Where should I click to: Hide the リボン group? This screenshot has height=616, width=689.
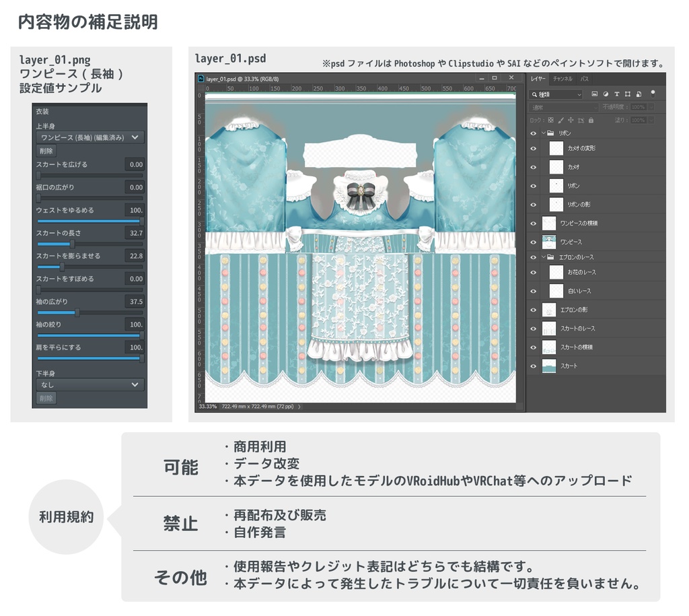tap(532, 134)
